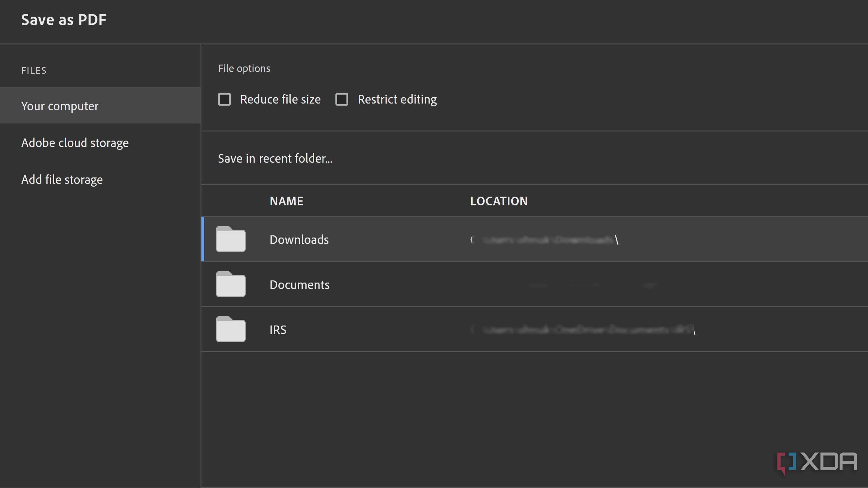This screenshot has width=868, height=488.
Task: Click the NAME column header
Action: [286, 201]
